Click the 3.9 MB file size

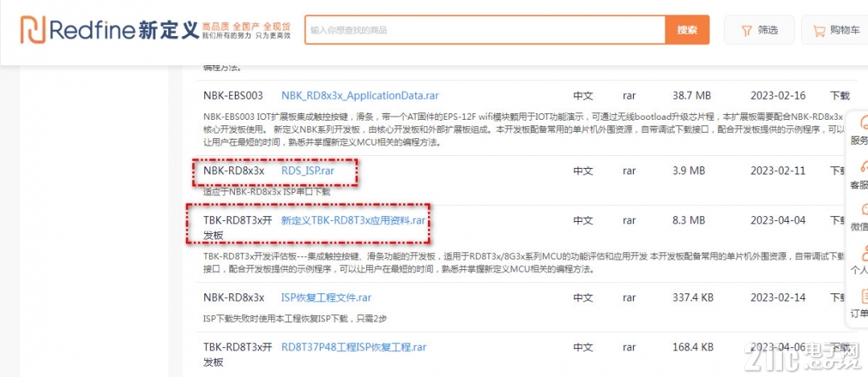click(x=689, y=170)
